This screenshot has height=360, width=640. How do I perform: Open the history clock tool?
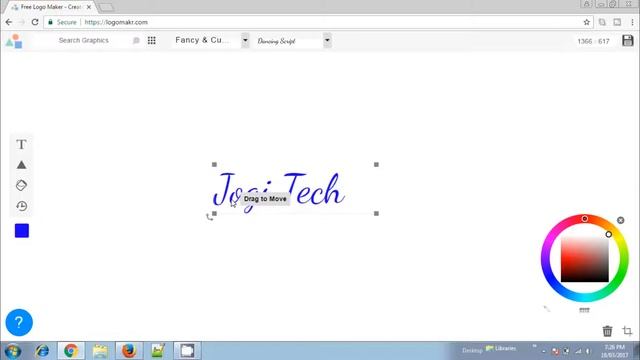click(21, 206)
